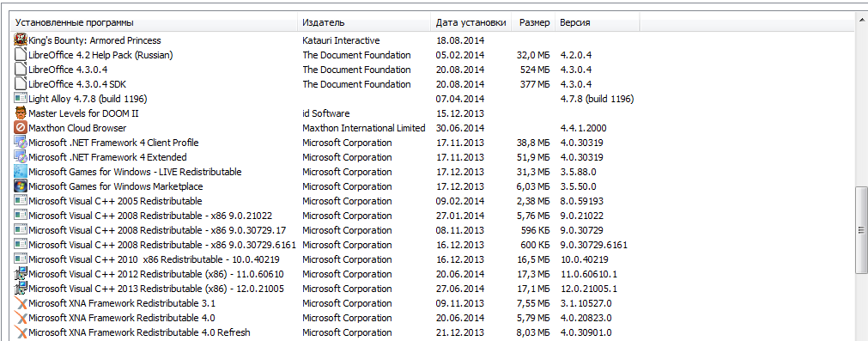Click the install date 18.08.2014
The width and height of the screenshot is (868, 341).
pos(460,40)
